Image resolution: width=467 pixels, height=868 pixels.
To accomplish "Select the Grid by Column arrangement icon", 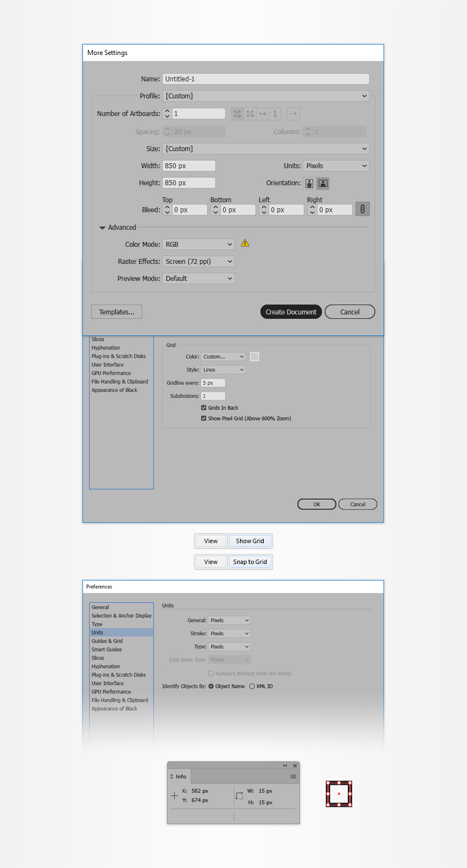I will pyautogui.click(x=250, y=114).
